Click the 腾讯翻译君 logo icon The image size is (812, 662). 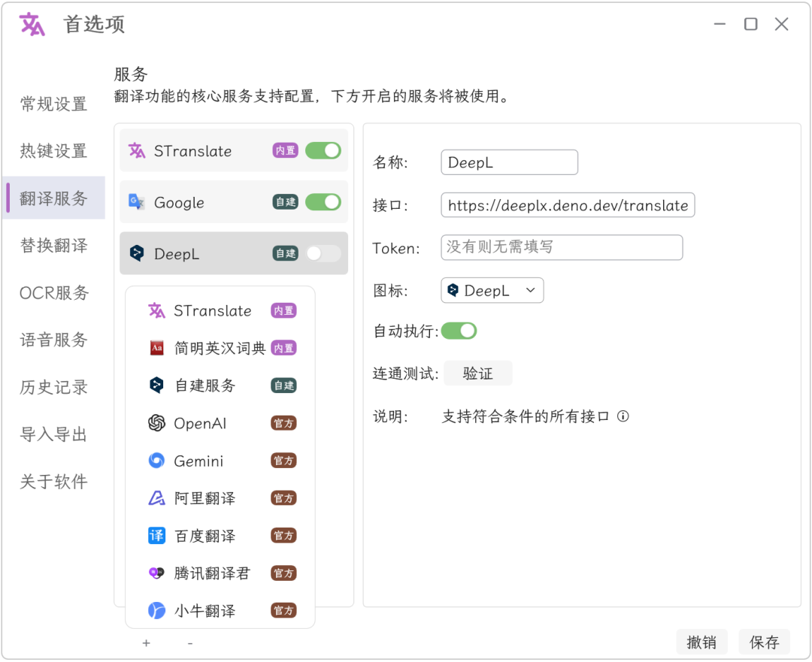click(x=156, y=573)
